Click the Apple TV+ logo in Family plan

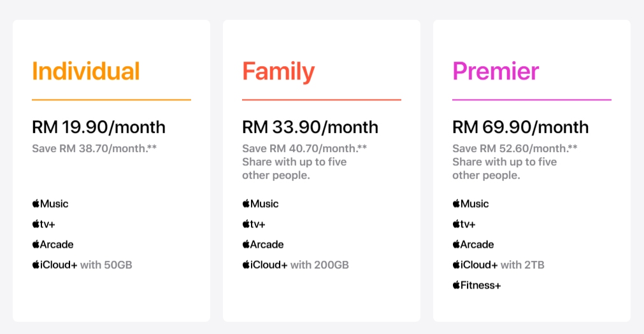click(x=254, y=224)
